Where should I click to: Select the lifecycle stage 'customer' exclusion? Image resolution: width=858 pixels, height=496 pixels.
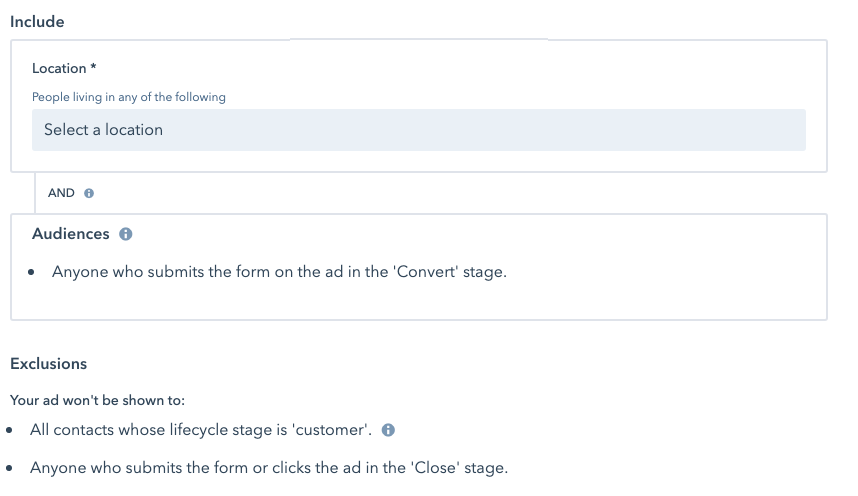(x=201, y=430)
